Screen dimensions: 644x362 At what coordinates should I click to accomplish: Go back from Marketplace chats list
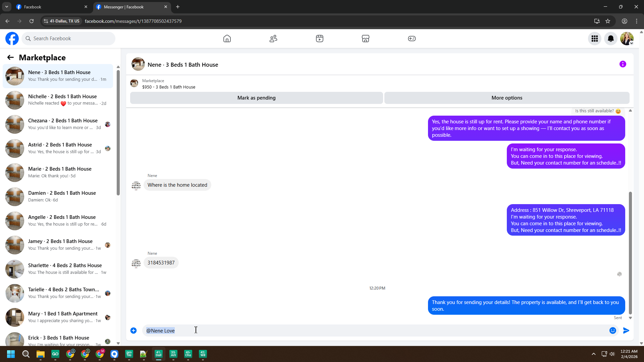coord(10,57)
